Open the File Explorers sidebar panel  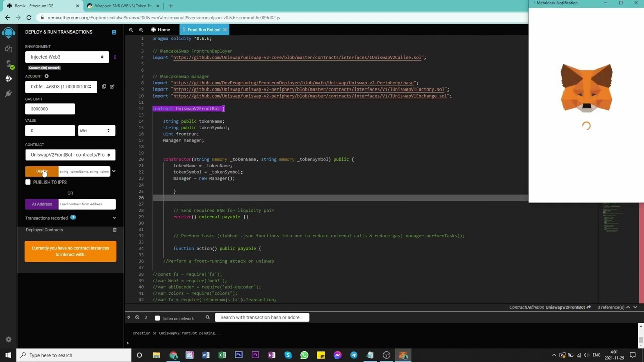pyautogui.click(x=8, y=49)
